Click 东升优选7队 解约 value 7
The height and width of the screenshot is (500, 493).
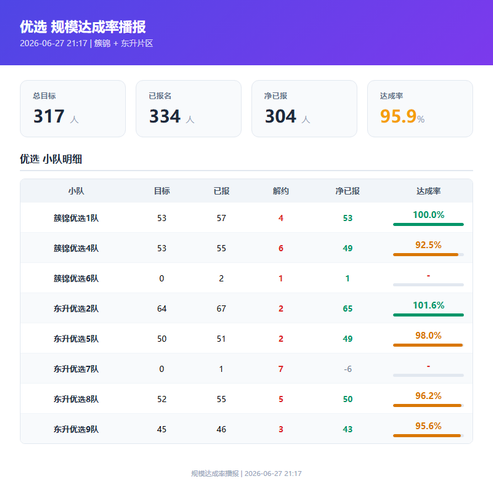pyautogui.click(x=281, y=369)
